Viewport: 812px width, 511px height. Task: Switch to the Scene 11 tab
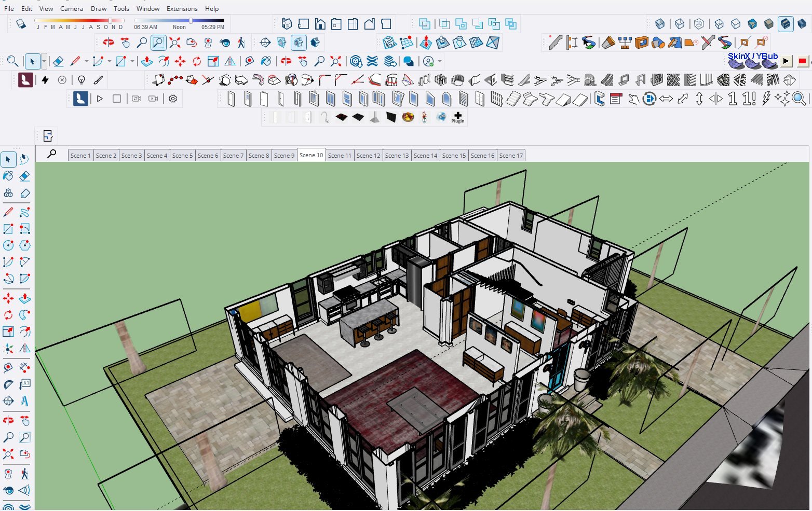click(x=340, y=155)
